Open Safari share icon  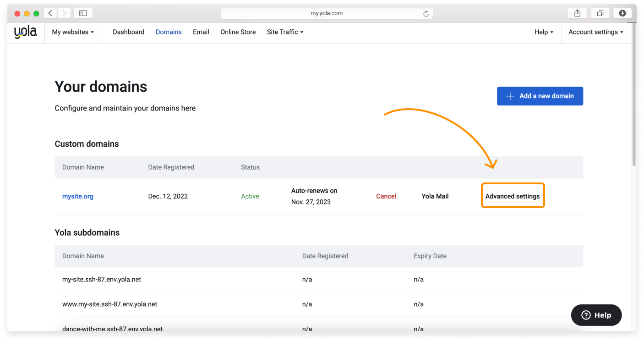[x=577, y=13]
